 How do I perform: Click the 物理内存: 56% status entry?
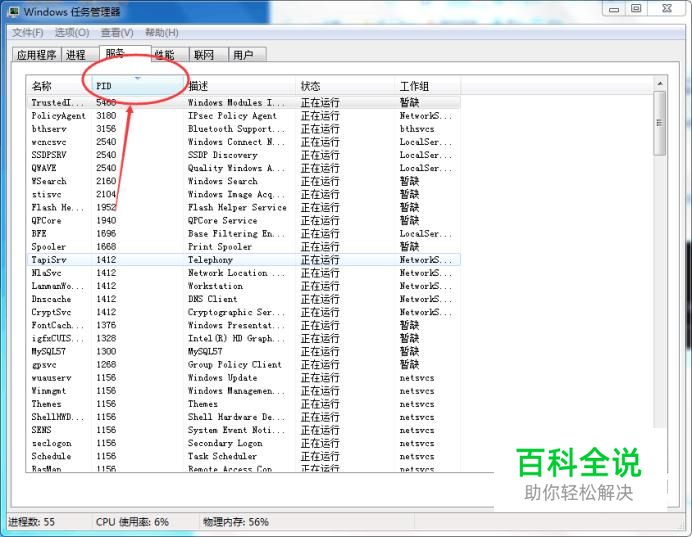236,522
